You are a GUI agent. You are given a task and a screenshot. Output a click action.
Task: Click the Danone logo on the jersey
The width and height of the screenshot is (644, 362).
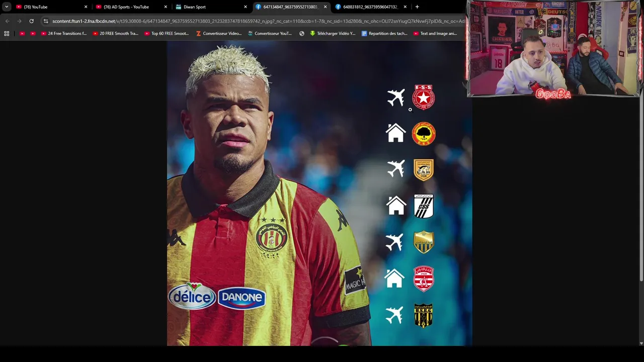tap(242, 298)
